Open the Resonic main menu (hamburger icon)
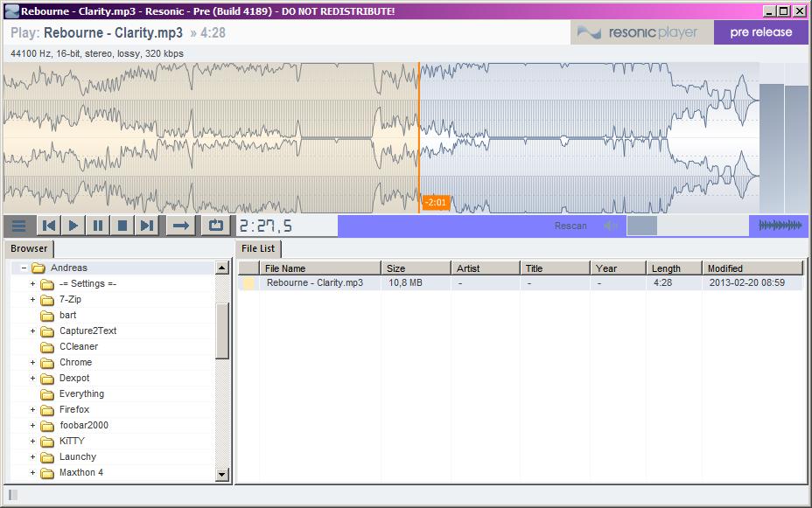 [18, 226]
